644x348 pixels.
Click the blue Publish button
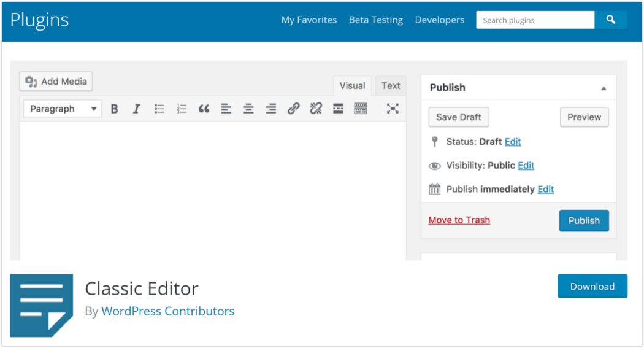pos(584,220)
